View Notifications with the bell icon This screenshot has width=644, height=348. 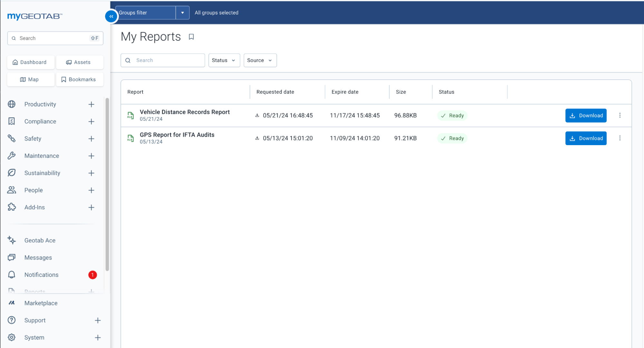coord(41,274)
